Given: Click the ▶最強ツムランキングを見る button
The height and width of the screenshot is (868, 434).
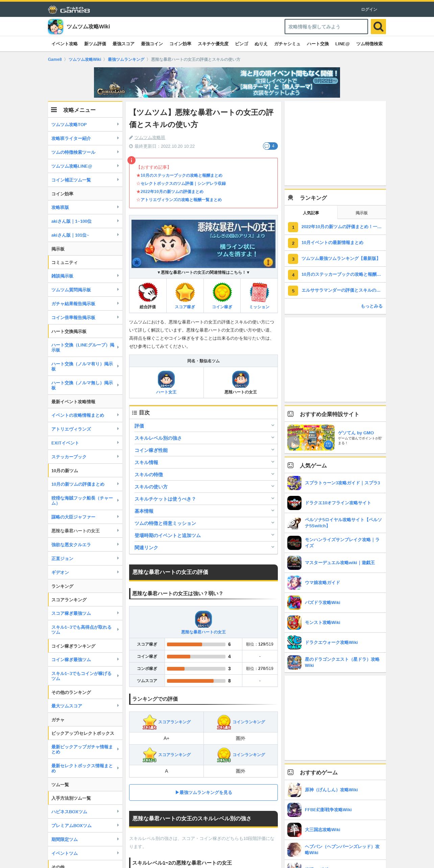Looking at the screenshot, I should (x=203, y=792).
